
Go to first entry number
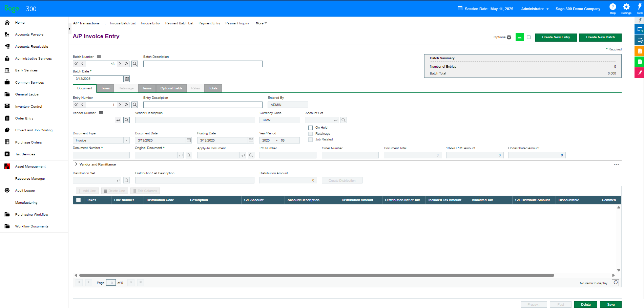click(76, 105)
